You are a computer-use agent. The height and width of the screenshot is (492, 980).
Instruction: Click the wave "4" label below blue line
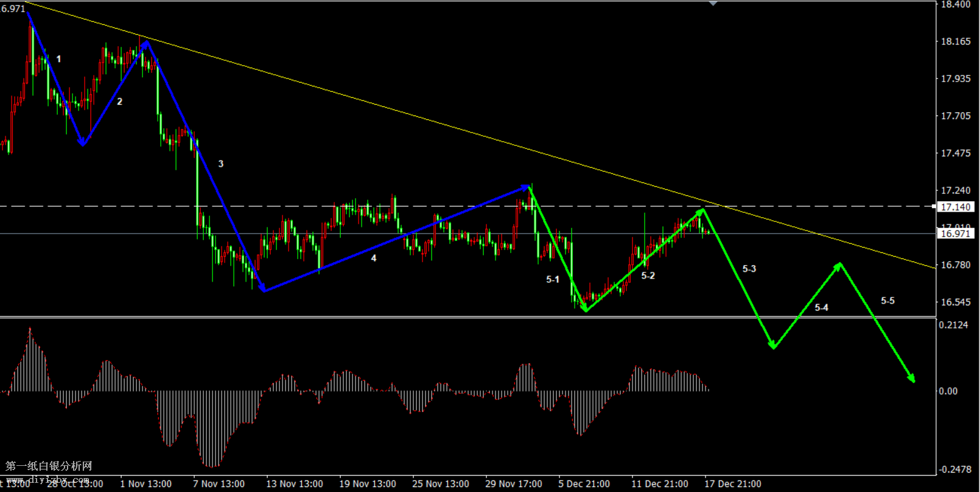[373, 258]
